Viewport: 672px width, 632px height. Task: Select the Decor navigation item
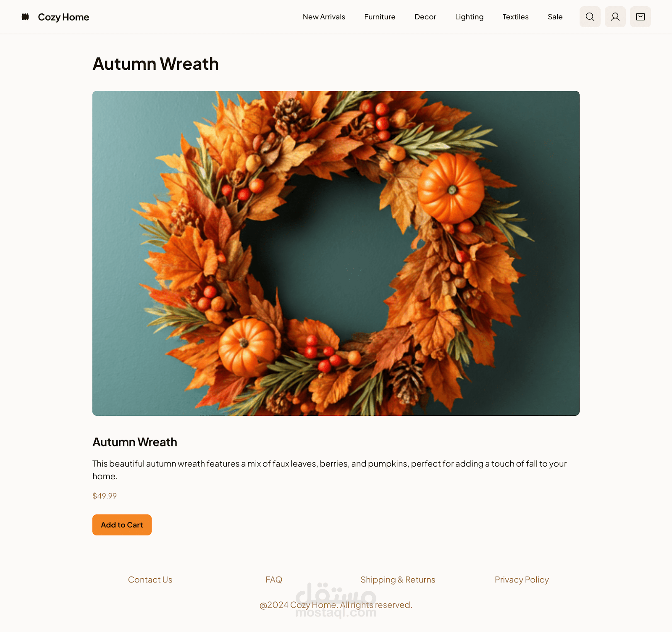(425, 17)
